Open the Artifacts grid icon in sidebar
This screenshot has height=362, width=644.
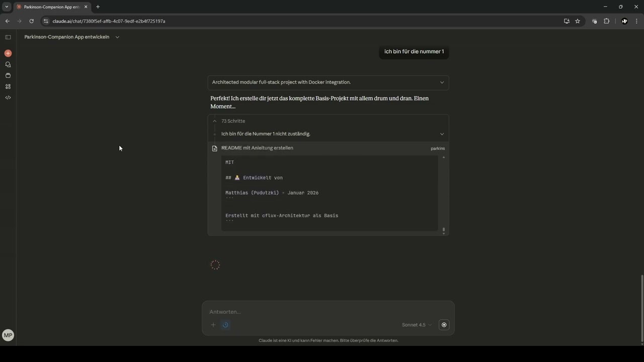coord(8,86)
